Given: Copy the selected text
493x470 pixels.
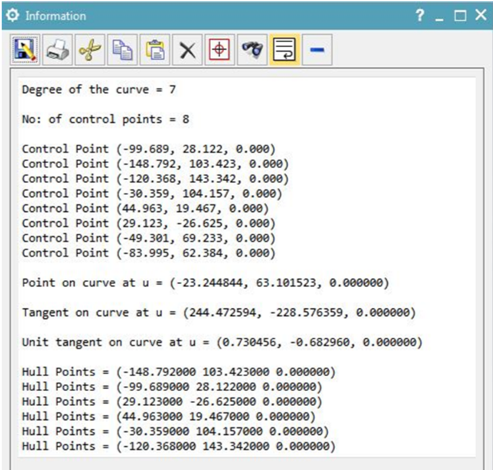Looking at the screenshot, I should (122, 50).
